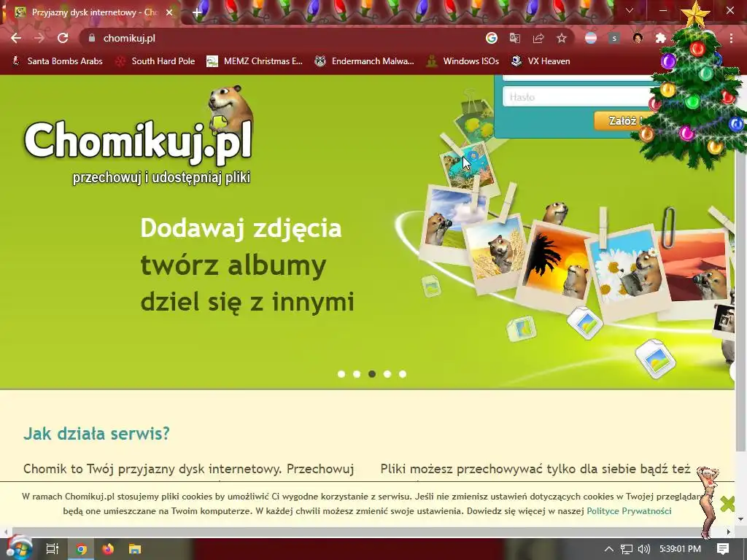Select third active slideshow dot
The height and width of the screenshot is (560, 747).
coord(372,374)
